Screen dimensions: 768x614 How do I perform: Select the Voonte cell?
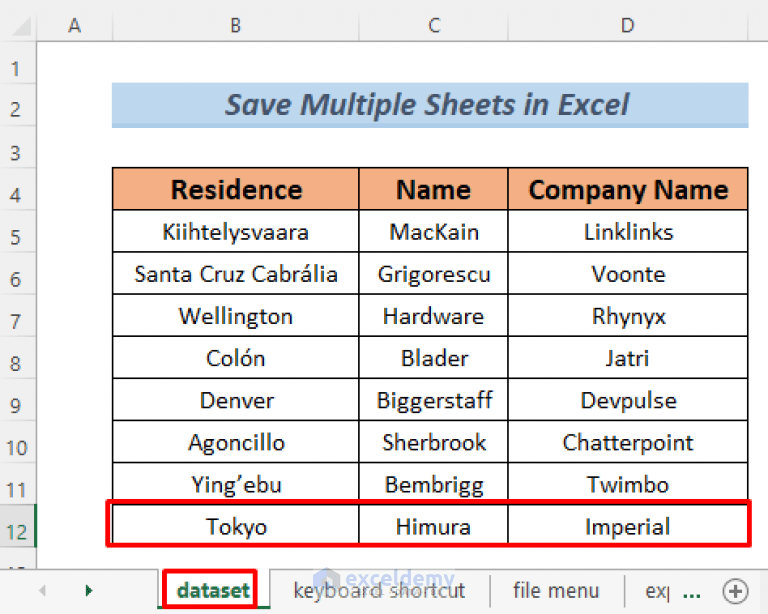[628, 274]
